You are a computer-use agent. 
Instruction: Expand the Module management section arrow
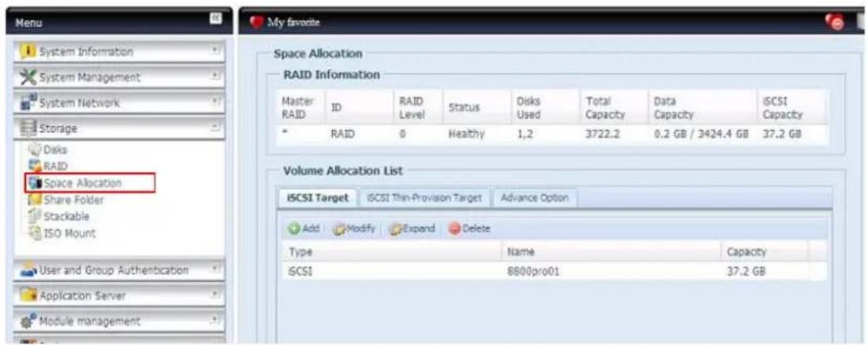(215, 321)
